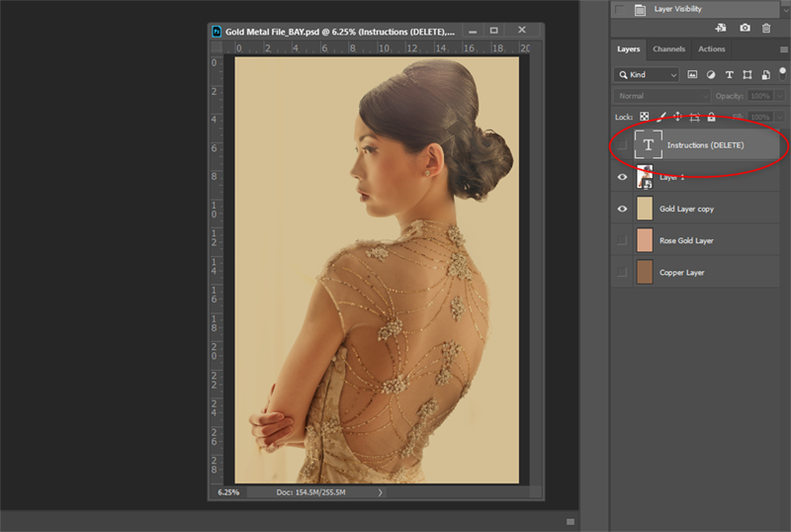This screenshot has width=791, height=532.
Task: Open the Kind filter dropdown
Action: click(x=647, y=75)
